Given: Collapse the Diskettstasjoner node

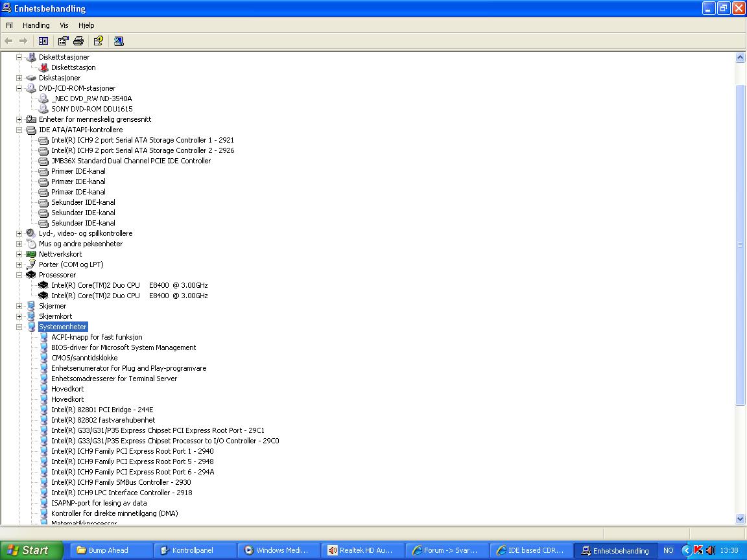Looking at the screenshot, I should 19,57.
